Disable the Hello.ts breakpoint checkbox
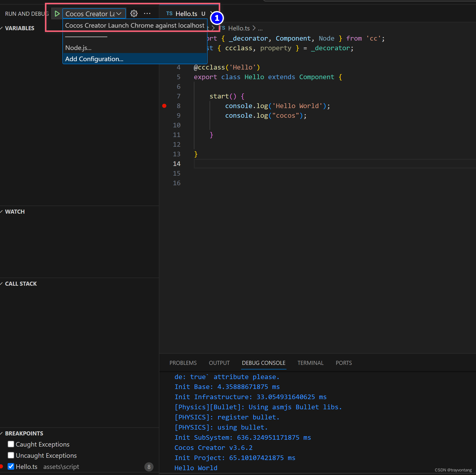This screenshot has width=476, height=475. pos(11,467)
